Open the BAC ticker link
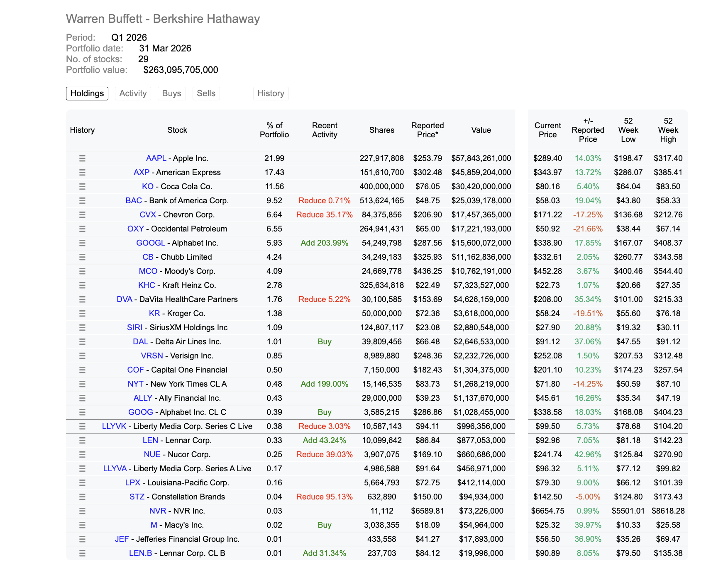The height and width of the screenshot is (565, 728). 134,200
